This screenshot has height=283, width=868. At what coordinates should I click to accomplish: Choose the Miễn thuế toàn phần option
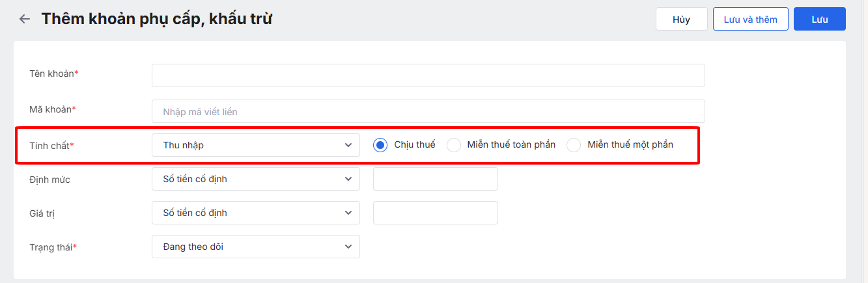(x=454, y=145)
